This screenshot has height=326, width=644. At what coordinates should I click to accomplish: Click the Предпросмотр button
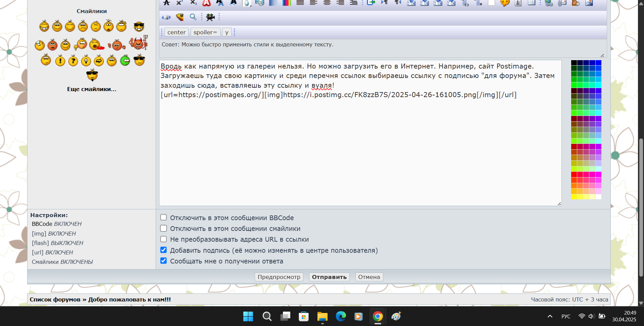279,277
